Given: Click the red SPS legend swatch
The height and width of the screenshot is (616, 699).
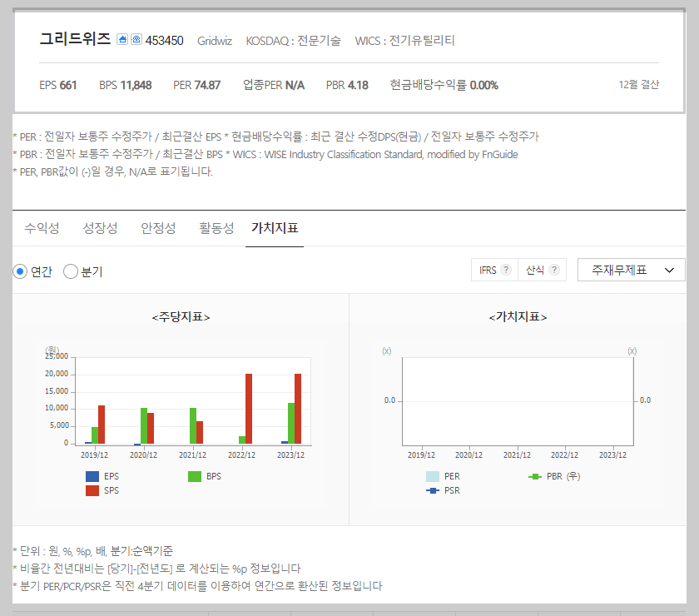Looking at the screenshot, I should (x=92, y=490).
